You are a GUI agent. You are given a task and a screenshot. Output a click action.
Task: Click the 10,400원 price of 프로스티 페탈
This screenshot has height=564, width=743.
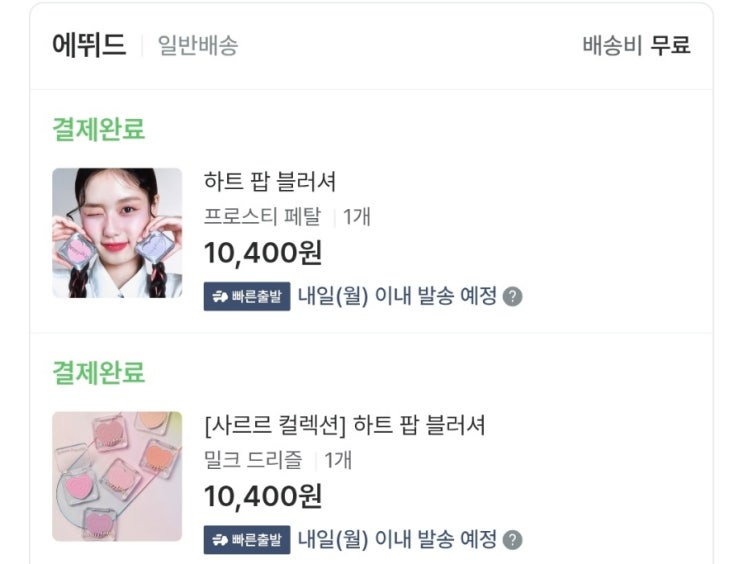(263, 253)
